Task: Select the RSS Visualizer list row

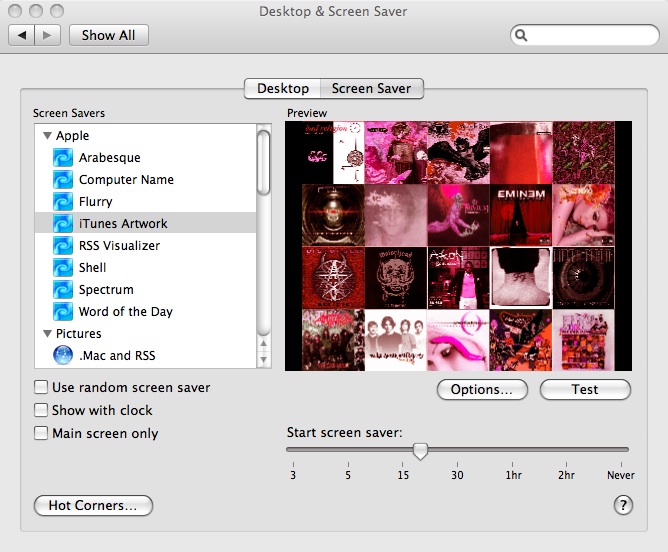Action: [x=145, y=245]
